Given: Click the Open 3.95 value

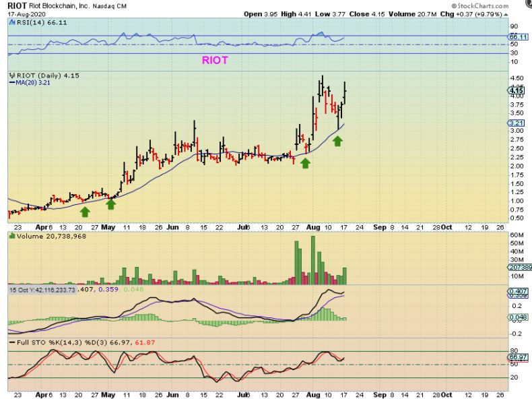Looking at the screenshot, I should 261,14.
